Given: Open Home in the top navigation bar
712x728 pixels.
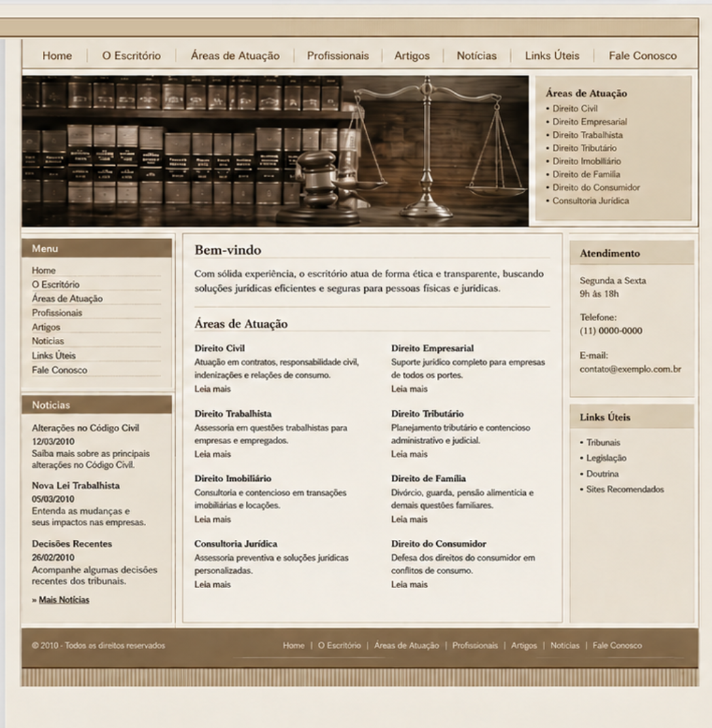Looking at the screenshot, I should [57, 56].
